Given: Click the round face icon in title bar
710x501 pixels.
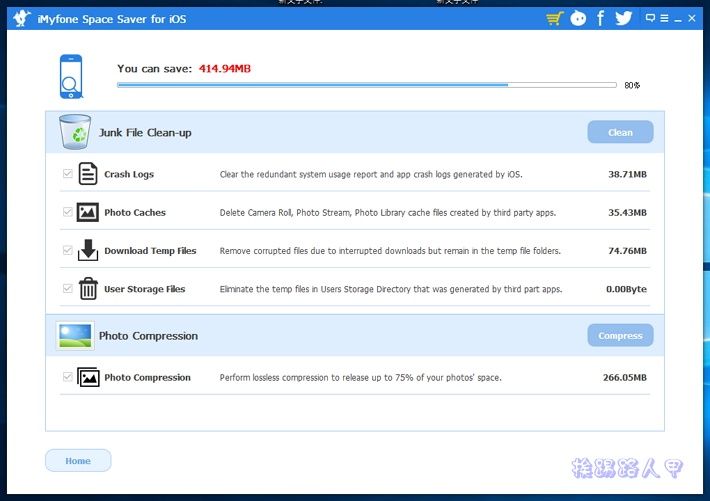Looking at the screenshot, I should (578, 19).
